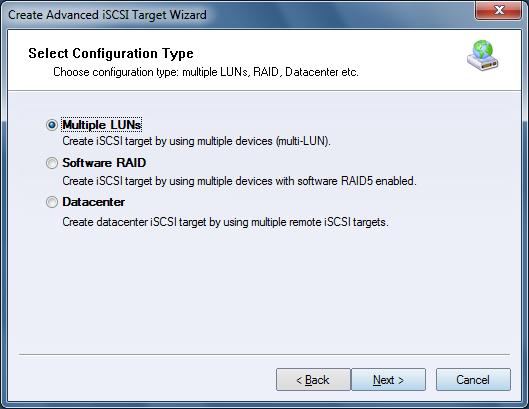Click the multi-LUN description text
529x409 pixels.
tap(196, 141)
